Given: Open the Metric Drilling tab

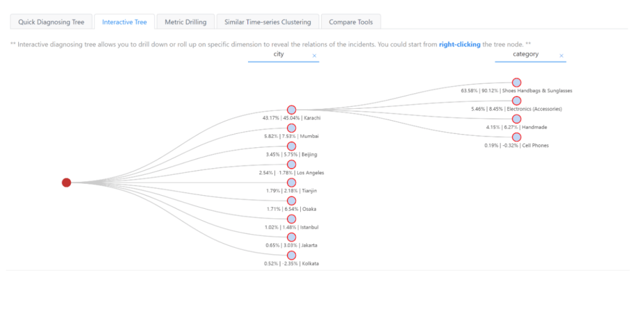Looking at the screenshot, I should tap(185, 22).
